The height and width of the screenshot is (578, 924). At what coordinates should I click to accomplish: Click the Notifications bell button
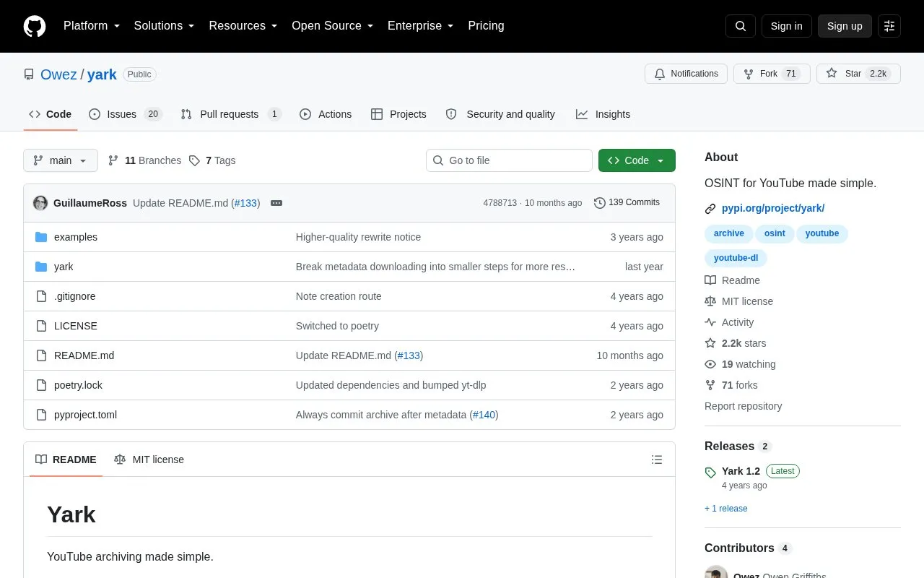pos(686,74)
